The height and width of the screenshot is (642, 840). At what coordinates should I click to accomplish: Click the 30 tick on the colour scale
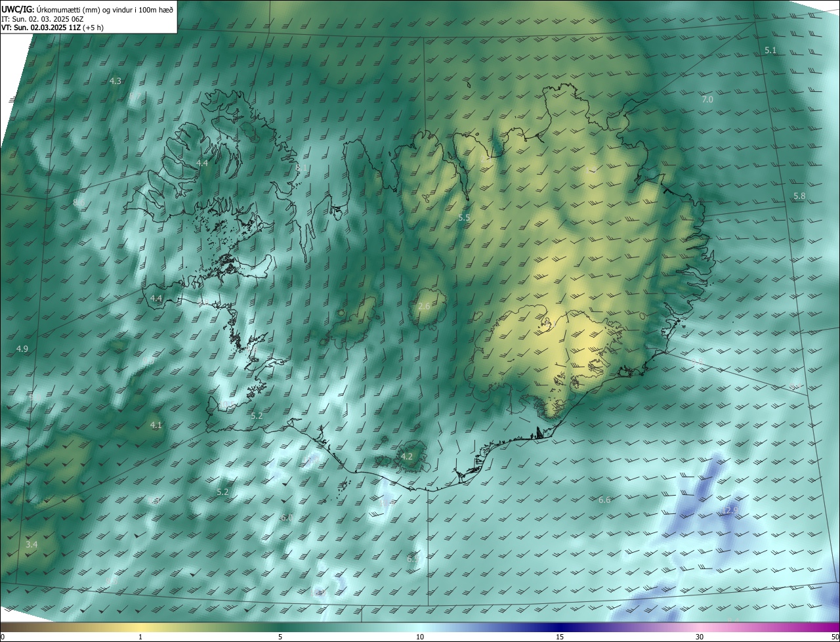click(x=700, y=637)
